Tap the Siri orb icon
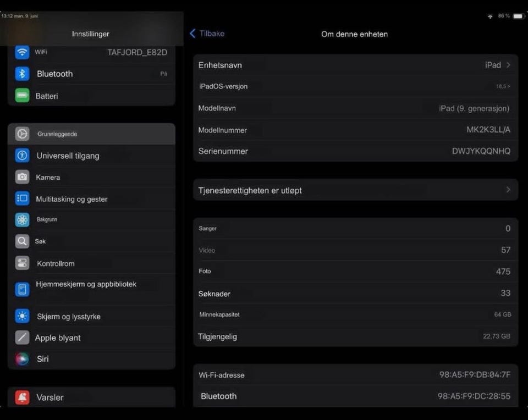 click(x=22, y=359)
